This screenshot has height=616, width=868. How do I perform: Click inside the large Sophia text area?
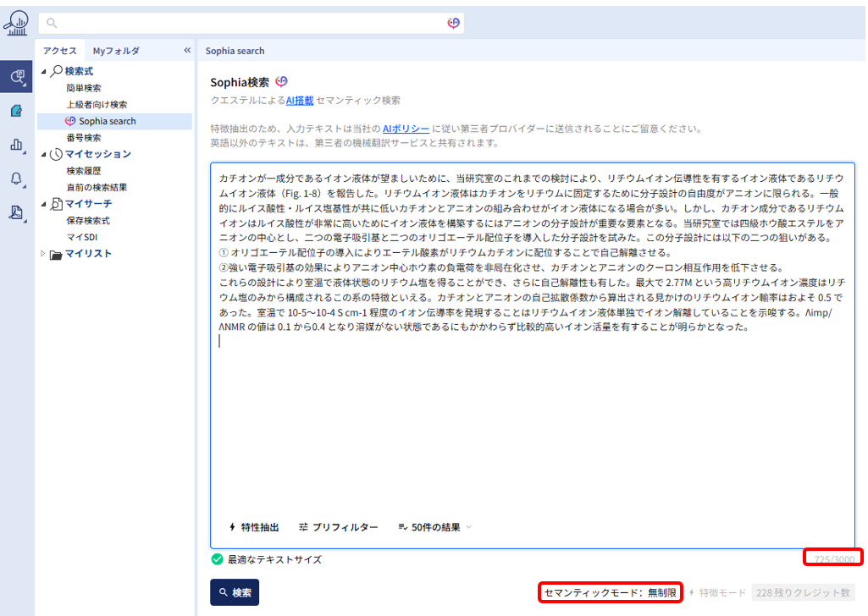pos(533,355)
